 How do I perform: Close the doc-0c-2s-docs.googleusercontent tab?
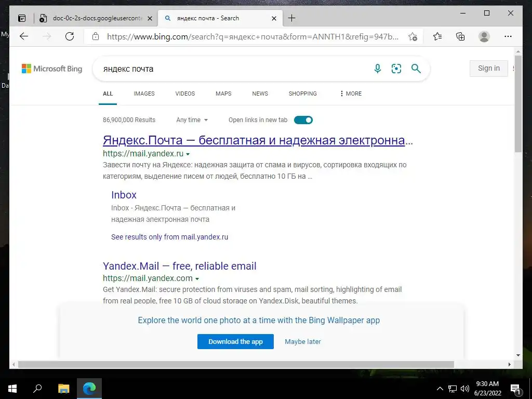click(x=150, y=18)
